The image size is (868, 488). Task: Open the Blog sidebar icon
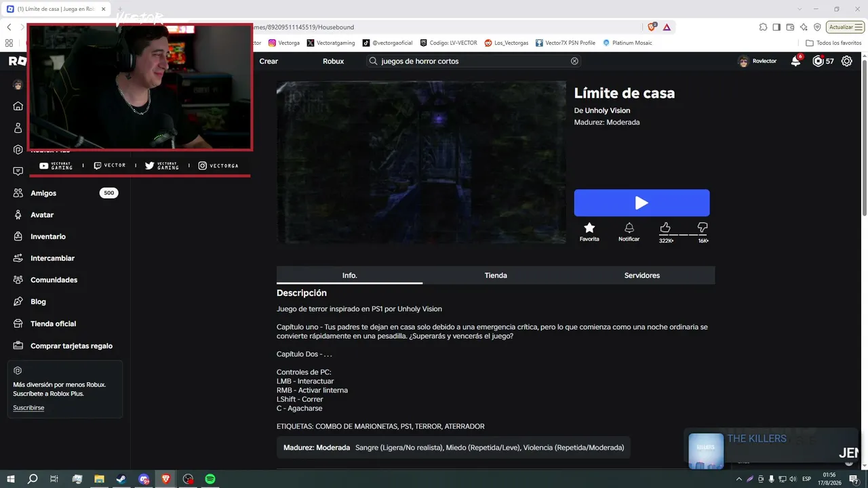click(x=18, y=302)
